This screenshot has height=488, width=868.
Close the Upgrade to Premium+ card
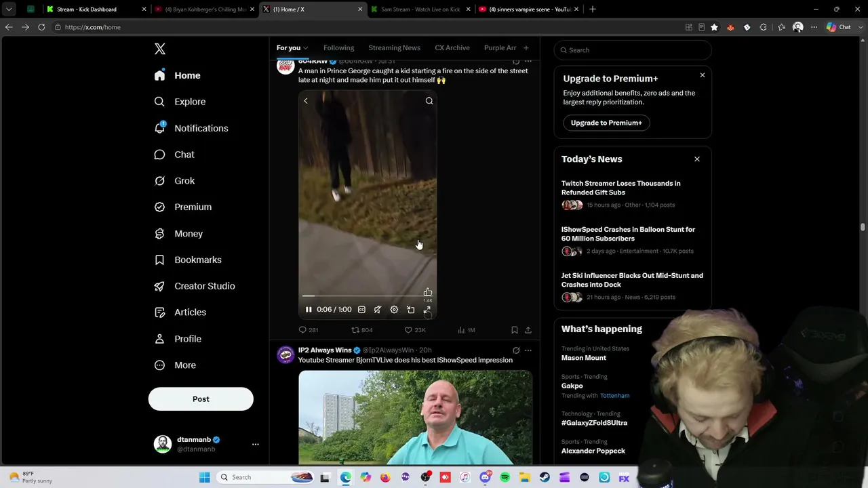click(703, 75)
